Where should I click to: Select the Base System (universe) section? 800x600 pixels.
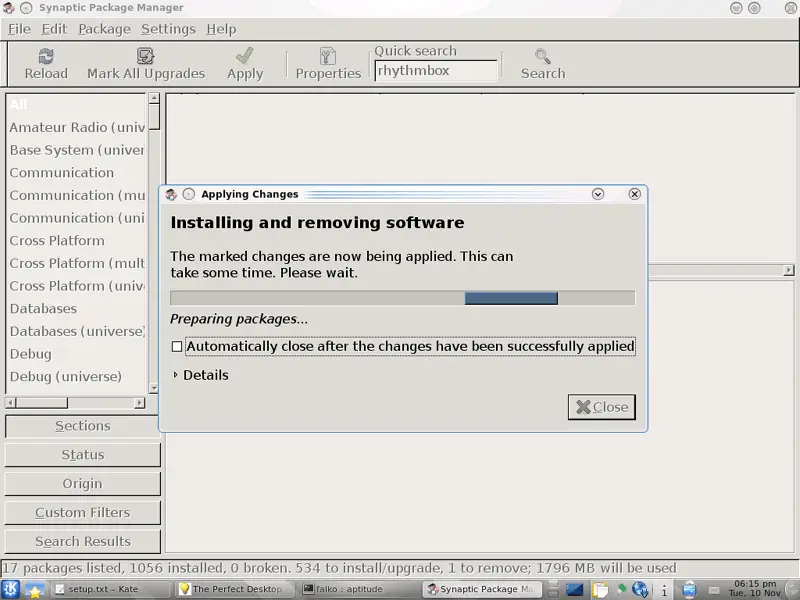(x=76, y=150)
